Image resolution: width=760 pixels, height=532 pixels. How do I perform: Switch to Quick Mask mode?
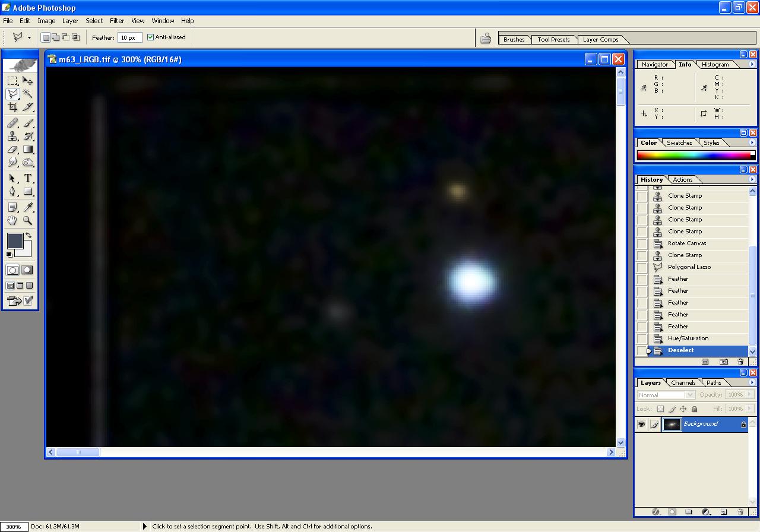[27, 270]
